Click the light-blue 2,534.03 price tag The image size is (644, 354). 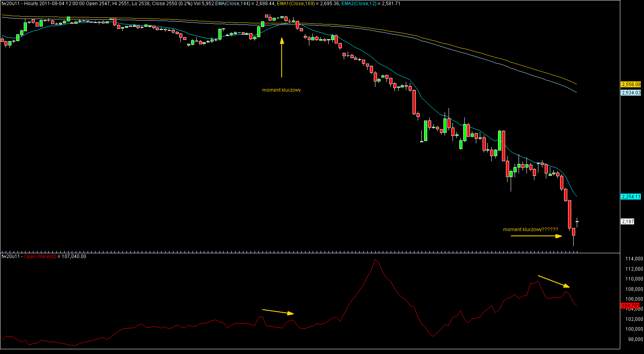tap(631, 93)
